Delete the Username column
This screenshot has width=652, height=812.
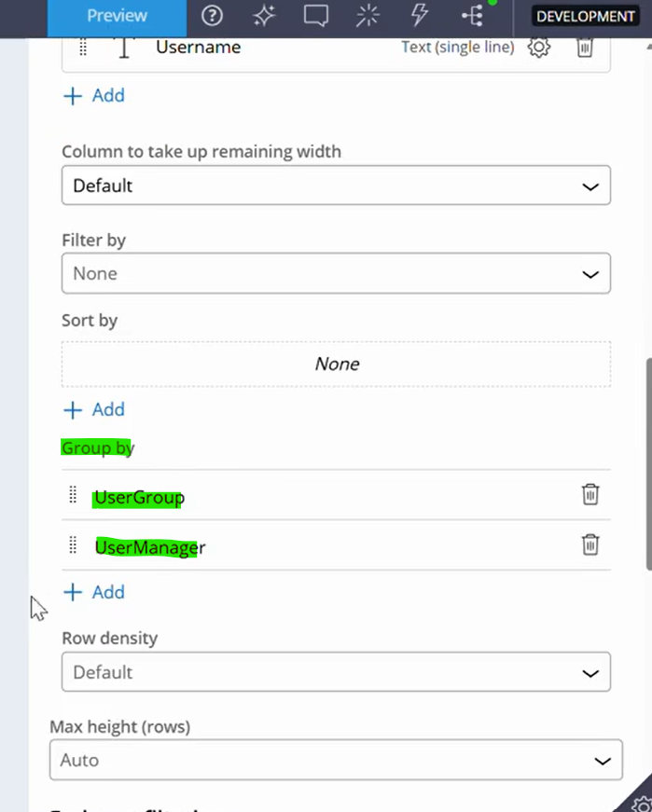tap(585, 48)
